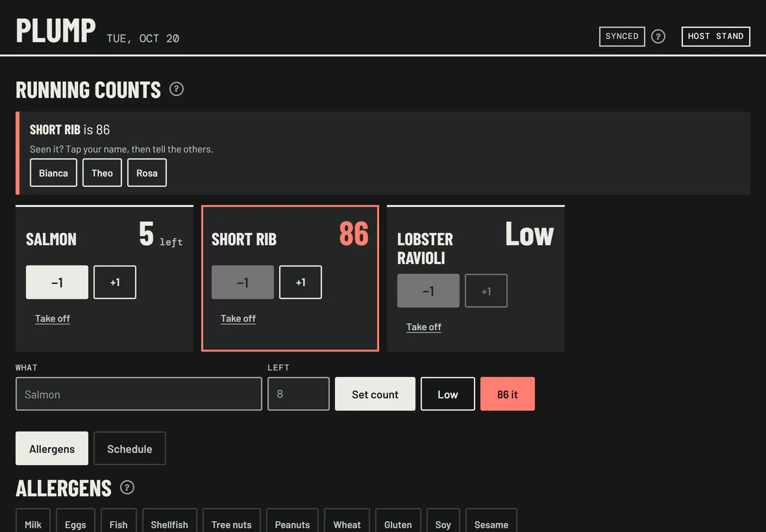
Task: Toggle the Wheat allergen filter
Action: (x=347, y=521)
